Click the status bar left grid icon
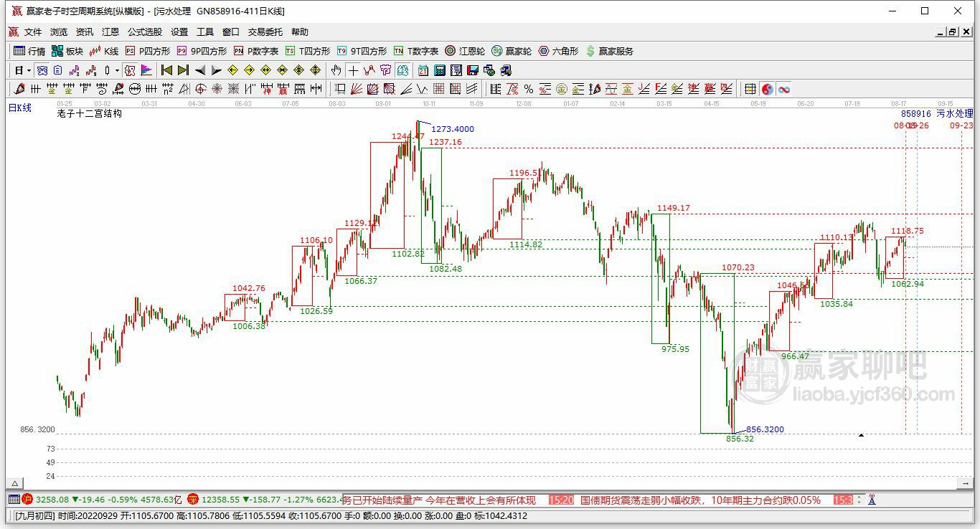The width and height of the screenshot is (980, 529). [14, 499]
